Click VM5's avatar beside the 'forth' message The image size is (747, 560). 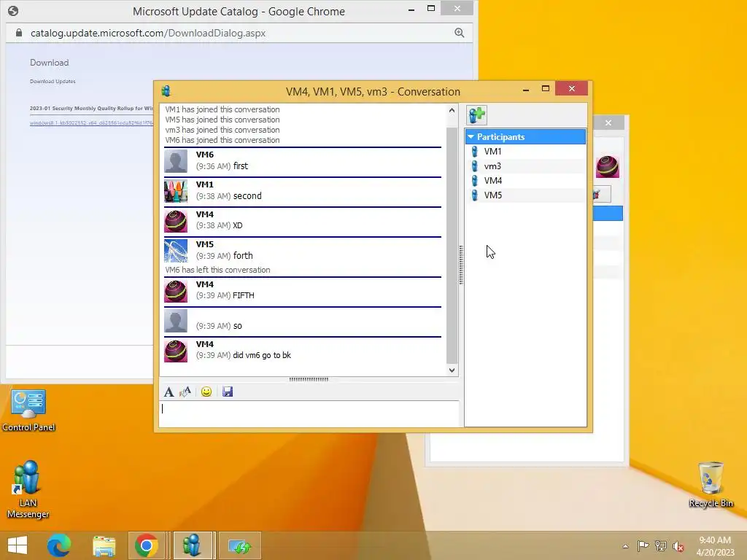176,251
